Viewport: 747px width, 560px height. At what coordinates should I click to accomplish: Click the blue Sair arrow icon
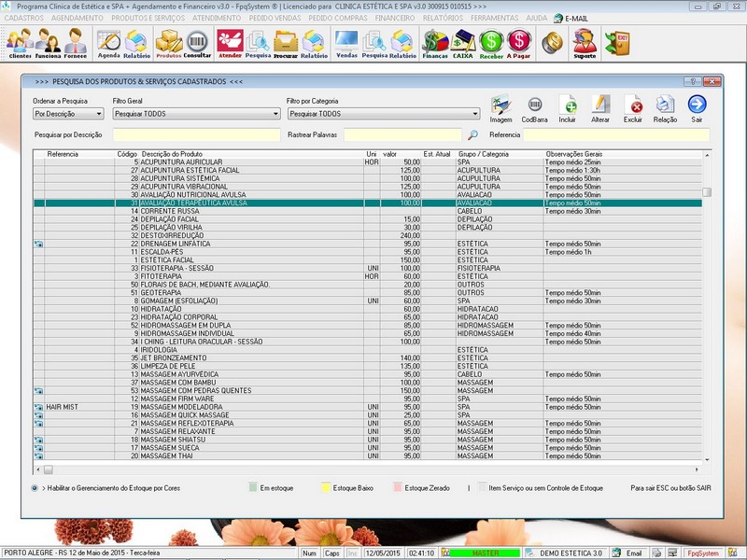(x=697, y=108)
